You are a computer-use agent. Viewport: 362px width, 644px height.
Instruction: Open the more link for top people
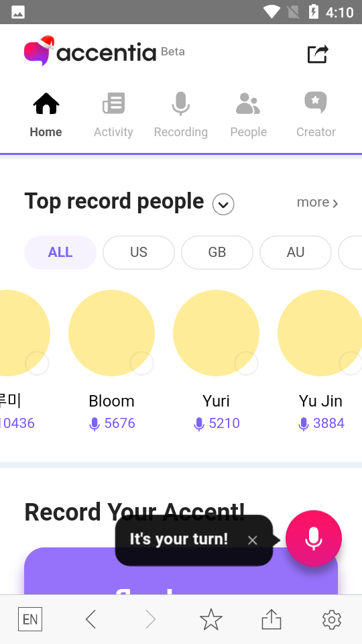click(x=317, y=203)
